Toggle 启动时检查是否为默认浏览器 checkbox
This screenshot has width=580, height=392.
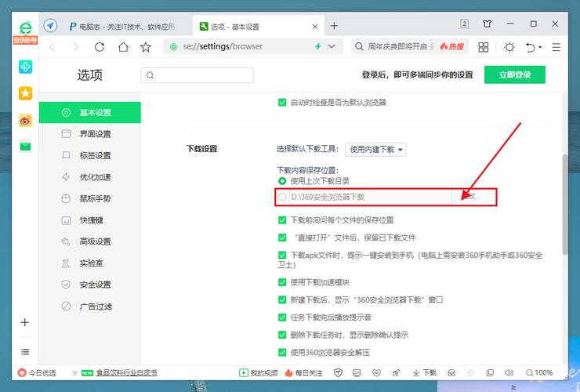(x=282, y=103)
